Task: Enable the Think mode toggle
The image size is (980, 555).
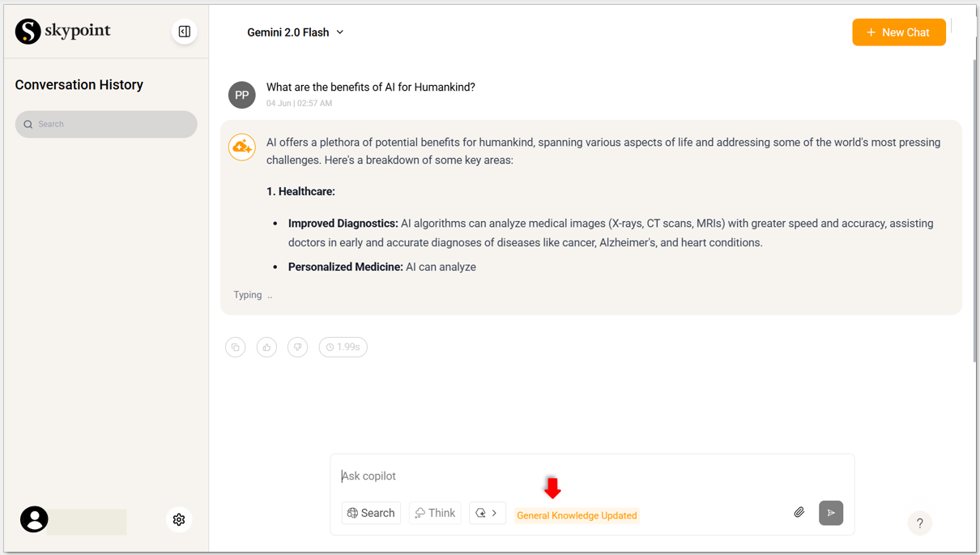Action: click(x=435, y=513)
